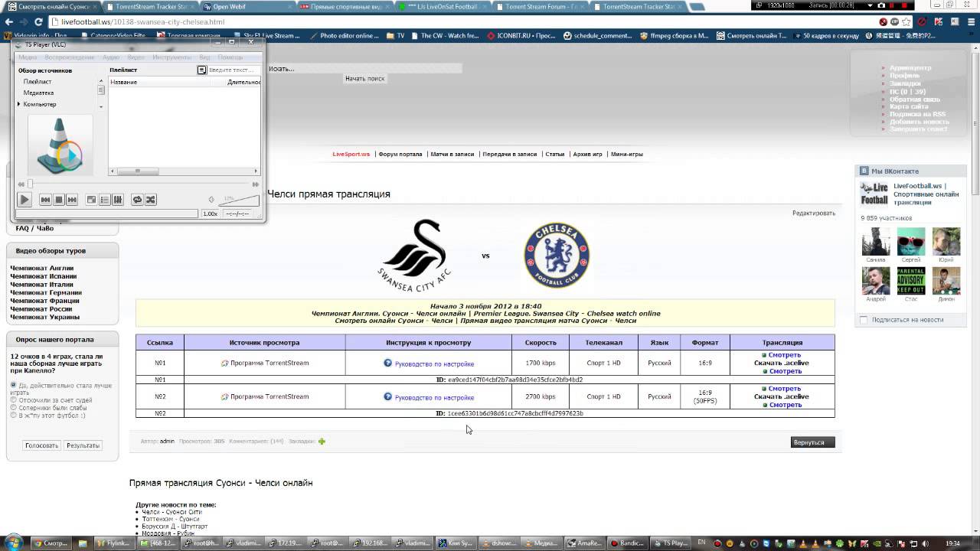The width and height of the screenshot is (980, 551).
Task: Open 'Чемпионат Англии' video reviews link
Action: click(42, 269)
